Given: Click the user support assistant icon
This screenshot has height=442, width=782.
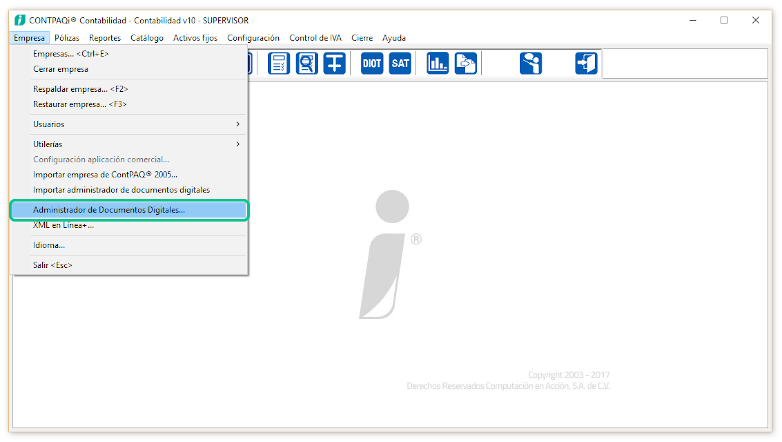Looking at the screenshot, I should (531, 63).
